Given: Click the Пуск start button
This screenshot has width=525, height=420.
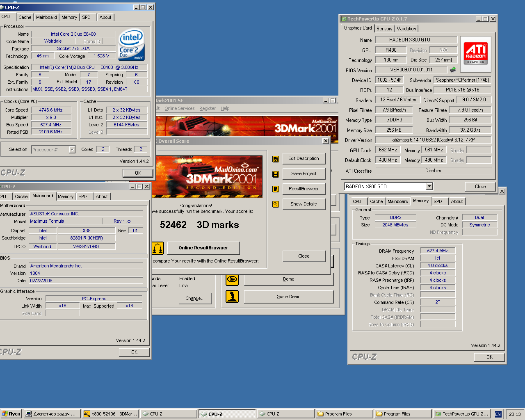Looking at the screenshot, I should tap(11, 414).
